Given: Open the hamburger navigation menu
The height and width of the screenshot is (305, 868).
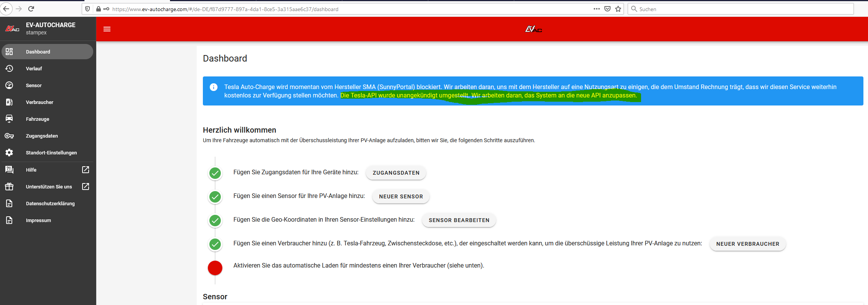Looking at the screenshot, I should [107, 29].
